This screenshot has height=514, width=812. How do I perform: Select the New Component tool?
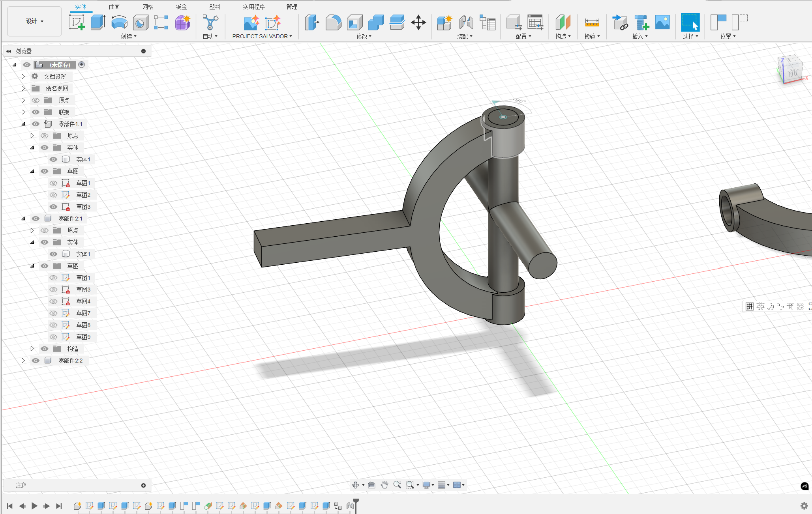pos(444,22)
